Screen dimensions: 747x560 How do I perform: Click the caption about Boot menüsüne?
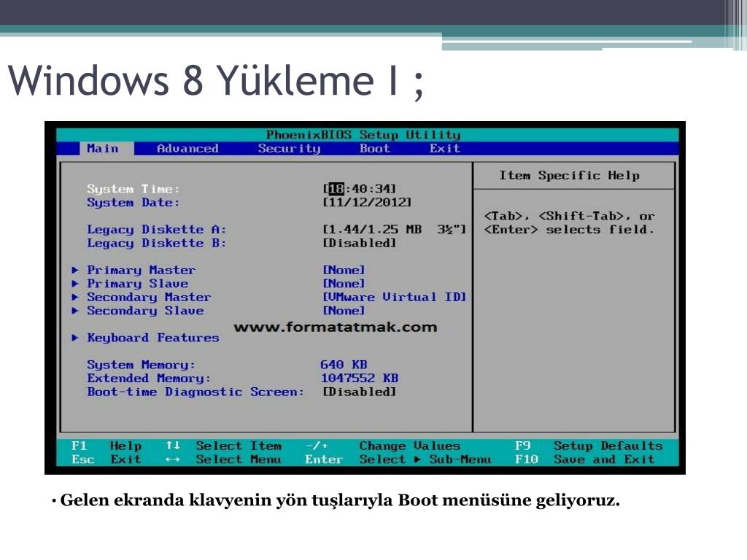click(x=336, y=500)
